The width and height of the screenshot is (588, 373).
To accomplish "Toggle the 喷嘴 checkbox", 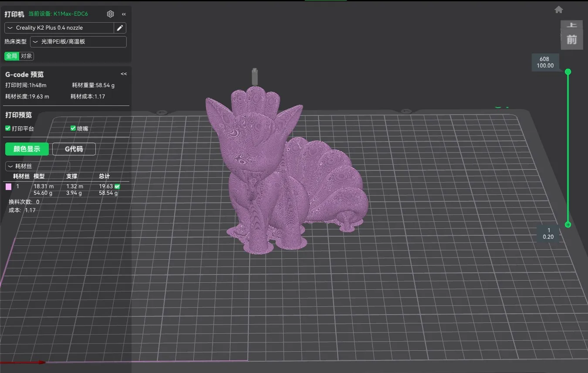I will coord(73,129).
